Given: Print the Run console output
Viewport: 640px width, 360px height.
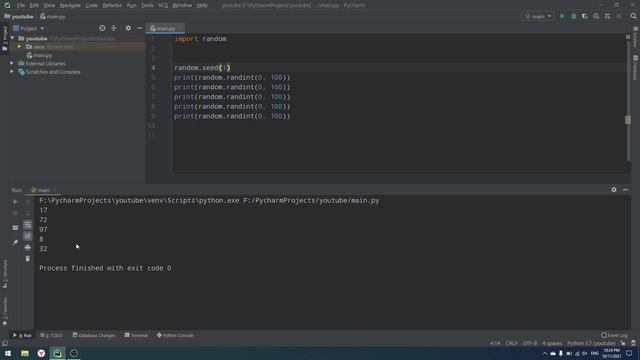Looking at the screenshot, I should click(27, 247).
